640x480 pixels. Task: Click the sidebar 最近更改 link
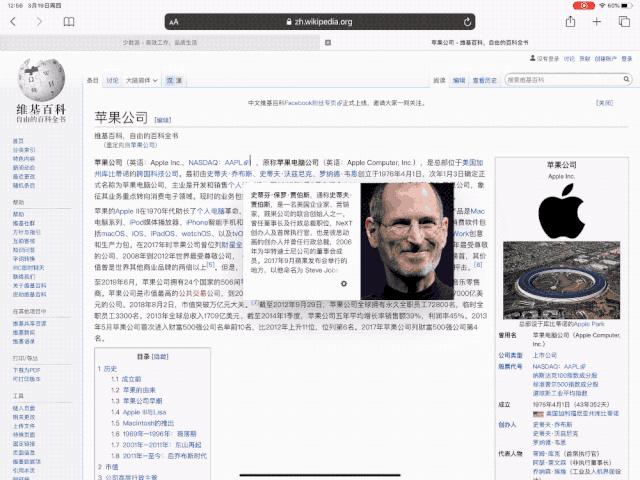pos(24,176)
